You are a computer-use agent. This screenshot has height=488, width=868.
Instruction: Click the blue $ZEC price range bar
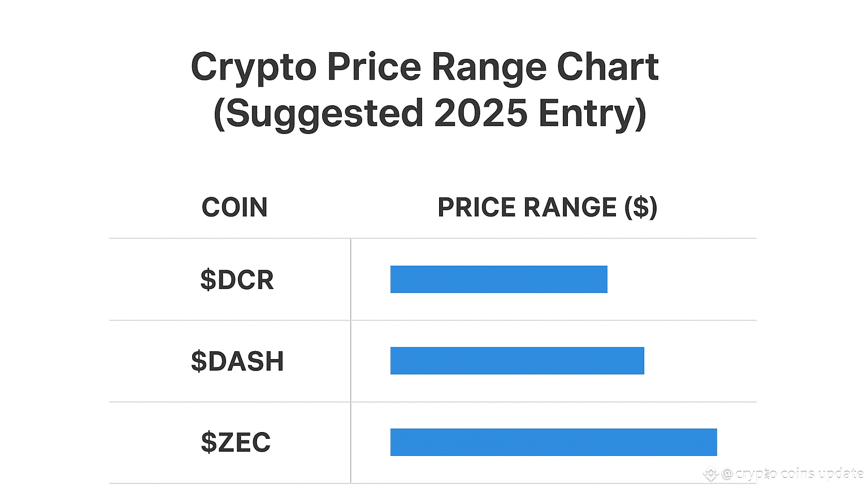(553, 442)
